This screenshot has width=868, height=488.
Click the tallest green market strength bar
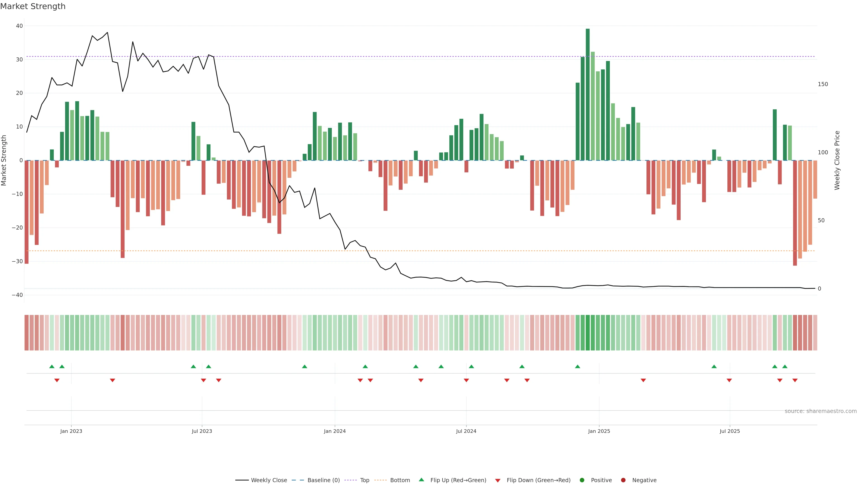(588, 94)
